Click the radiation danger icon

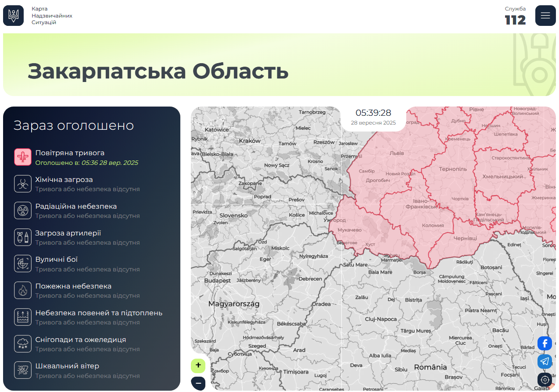pos(23,210)
